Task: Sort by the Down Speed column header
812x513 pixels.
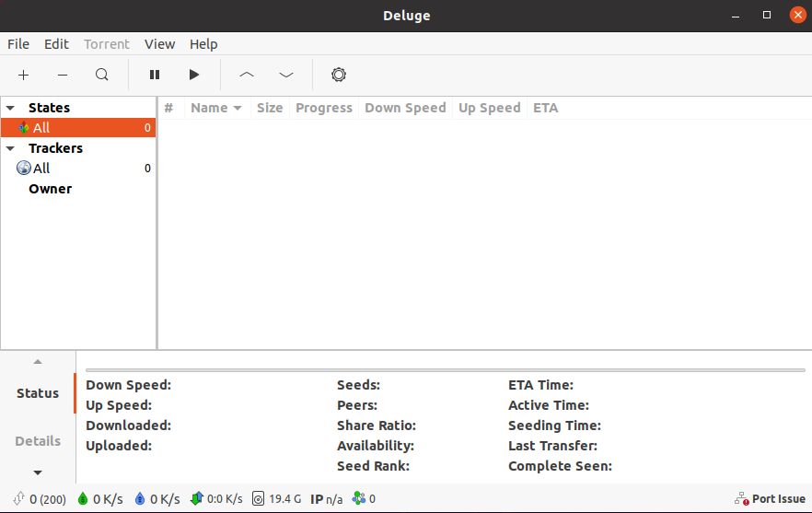Action: [x=405, y=108]
